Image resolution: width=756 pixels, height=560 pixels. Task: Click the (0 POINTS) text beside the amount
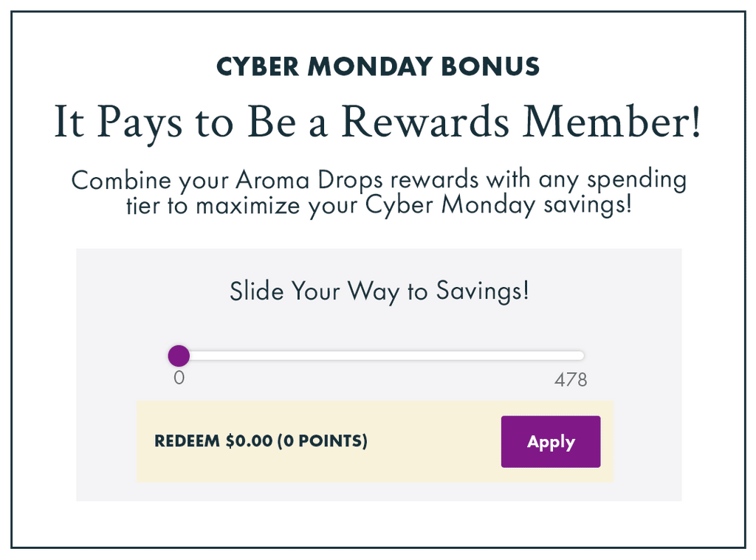322,442
